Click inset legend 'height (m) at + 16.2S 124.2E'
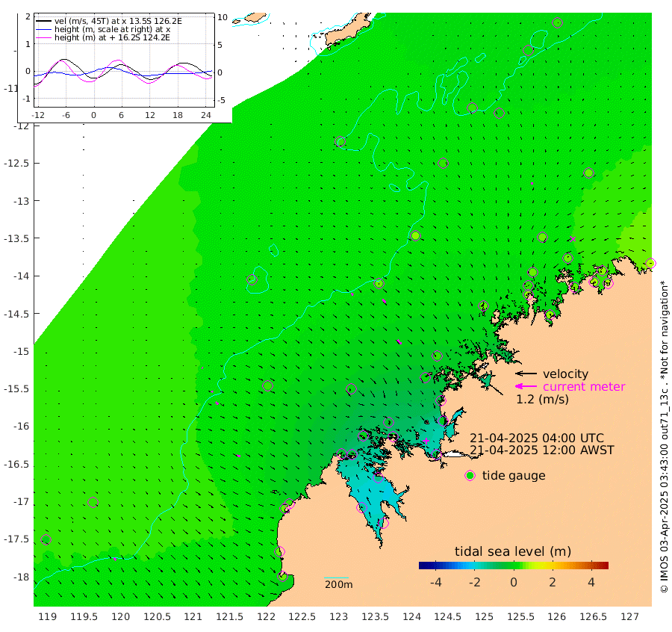 (x=112, y=38)
